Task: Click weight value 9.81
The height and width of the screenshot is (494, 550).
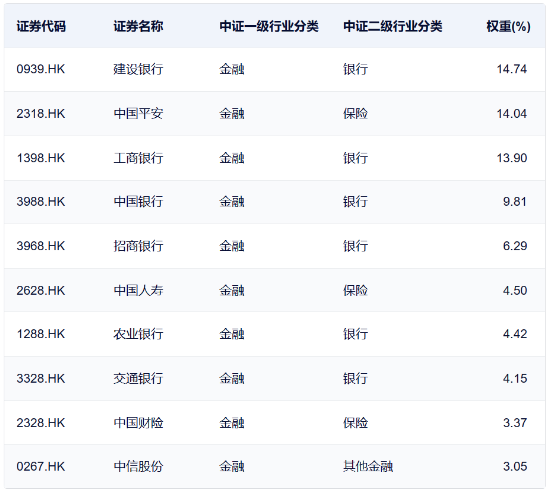Action: pos(515,202)
